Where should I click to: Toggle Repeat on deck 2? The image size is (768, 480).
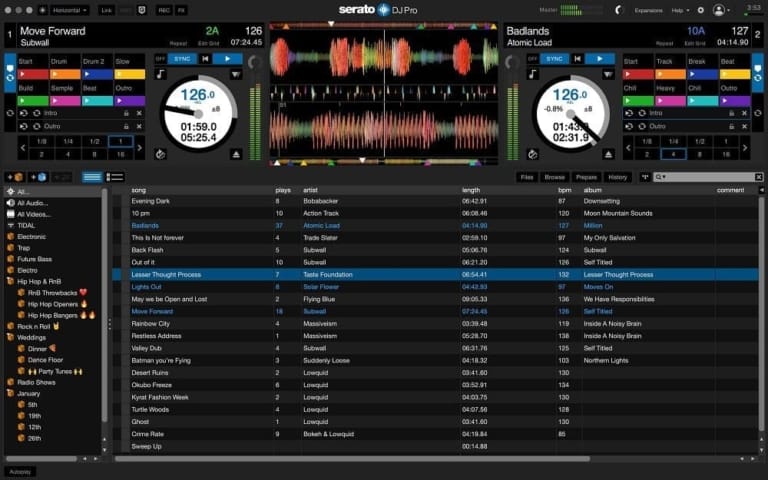coord(664,44)
